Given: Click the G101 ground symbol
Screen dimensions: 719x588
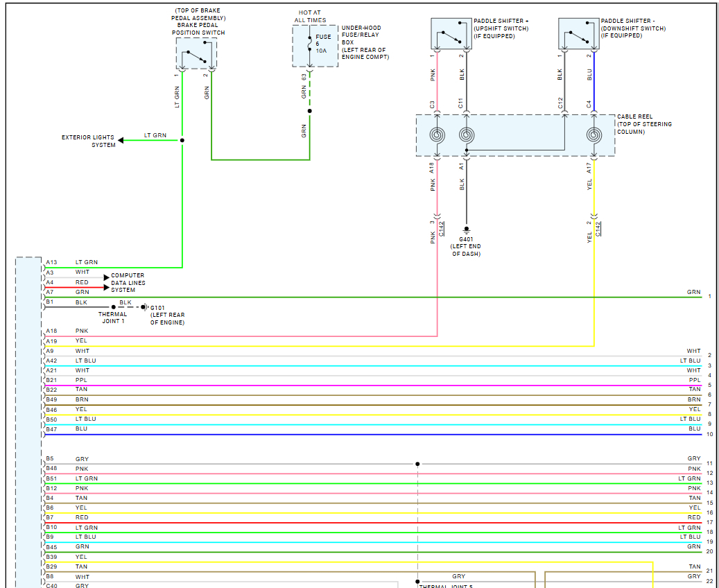Looking at the screenshot, I should point(144,307).
